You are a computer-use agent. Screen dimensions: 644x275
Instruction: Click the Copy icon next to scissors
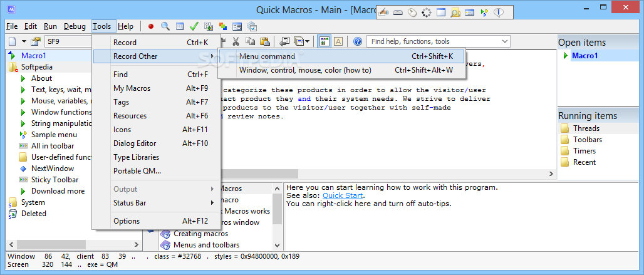coord(250,41)
